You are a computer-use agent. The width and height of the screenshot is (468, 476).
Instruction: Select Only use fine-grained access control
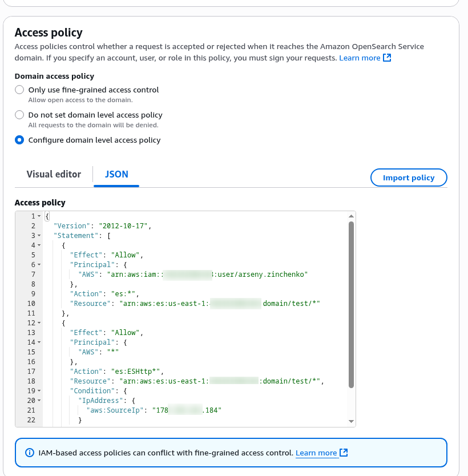tap(19, 90)
